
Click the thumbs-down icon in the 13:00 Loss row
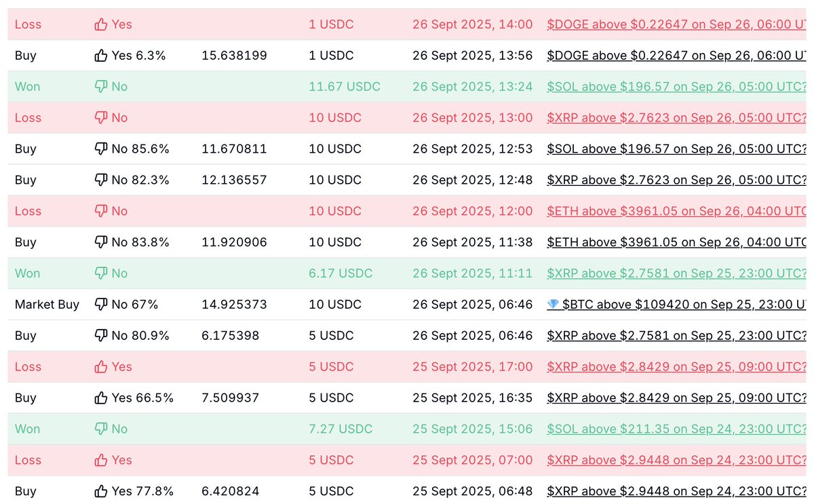click(101, 118)
